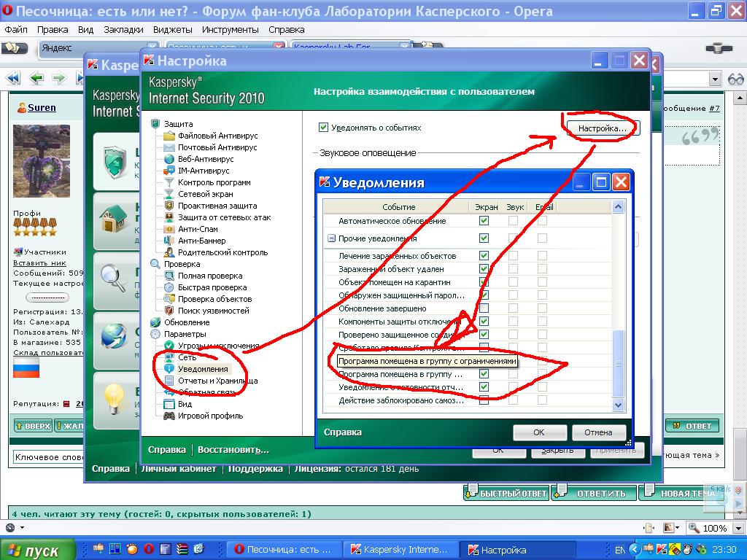The width and height of the screenshot is (747, 560).
Task: Open Виджеты menu
Action: click(172, 29)
